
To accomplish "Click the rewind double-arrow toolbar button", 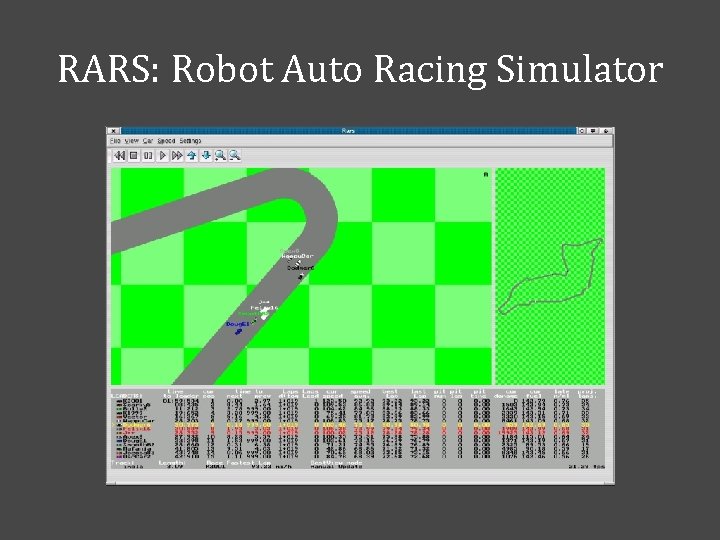I will 119,156.
